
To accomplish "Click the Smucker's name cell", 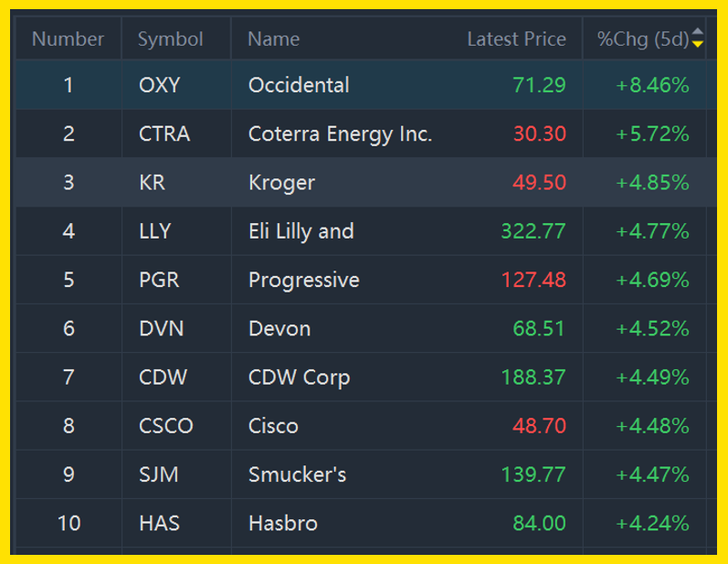I will 297,474.
